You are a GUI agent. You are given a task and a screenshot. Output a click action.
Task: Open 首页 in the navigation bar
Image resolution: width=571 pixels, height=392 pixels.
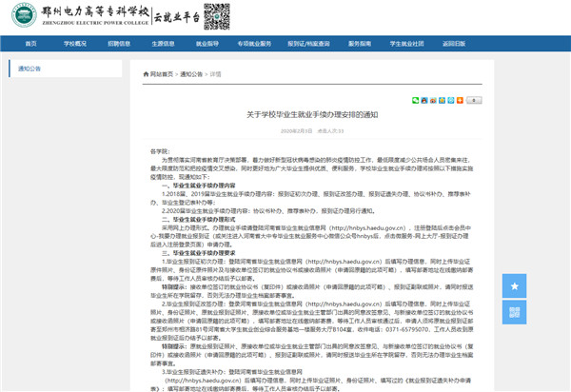31,44
